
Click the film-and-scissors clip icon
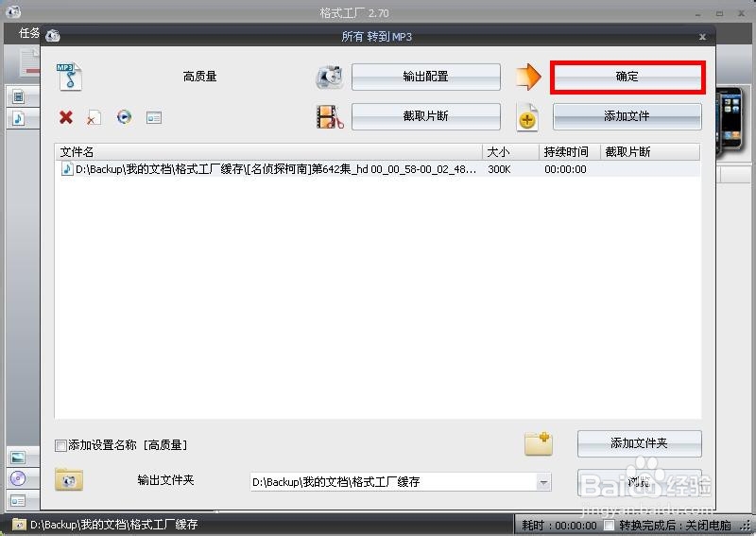(x=330, y=117)
